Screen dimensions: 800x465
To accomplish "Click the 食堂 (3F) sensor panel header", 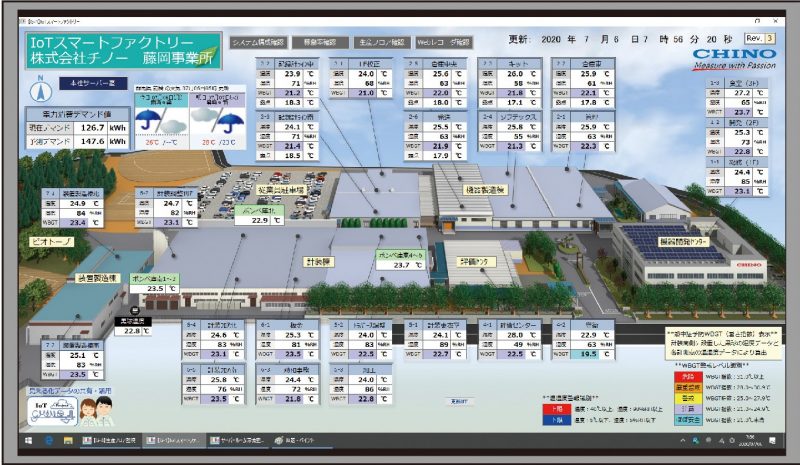I will point(737,83).
